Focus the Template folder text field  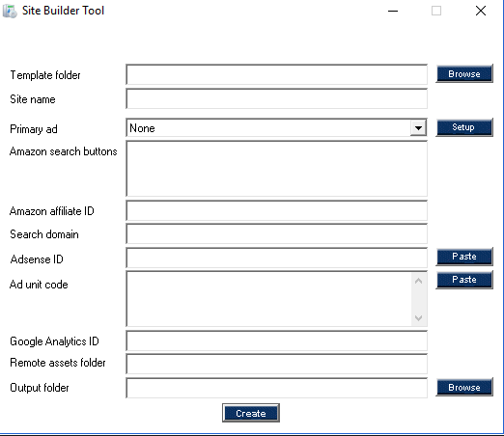coord(276,74)
